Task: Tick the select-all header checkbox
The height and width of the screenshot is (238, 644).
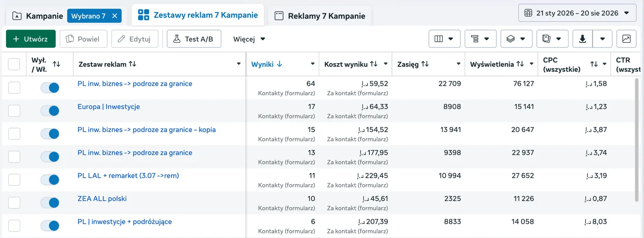Action: (x=14, y=64)
